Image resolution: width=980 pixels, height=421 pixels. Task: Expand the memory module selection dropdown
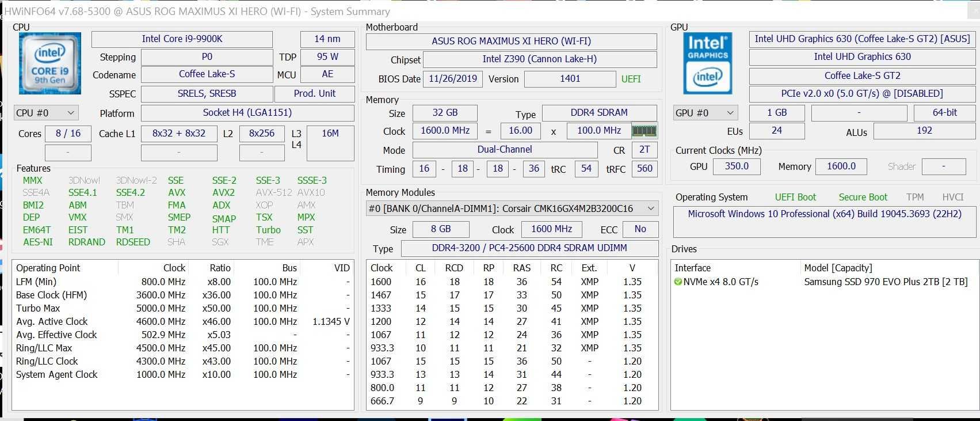pos(512,208)
